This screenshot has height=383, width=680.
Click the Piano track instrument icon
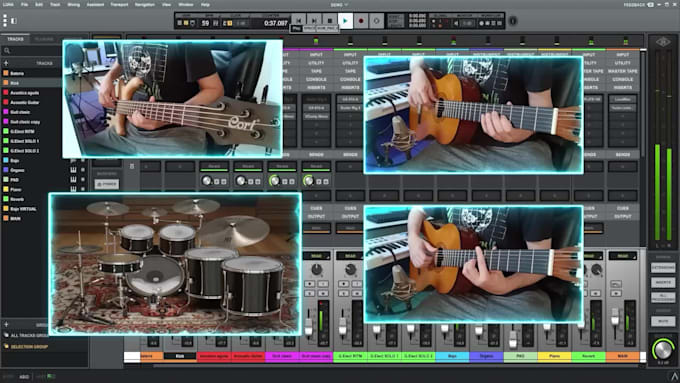click(73, 189)
